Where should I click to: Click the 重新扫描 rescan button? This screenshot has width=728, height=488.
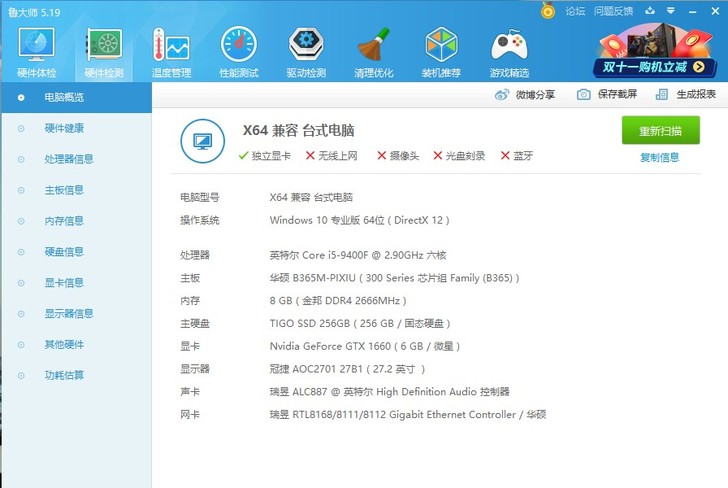tap(661, 130)
